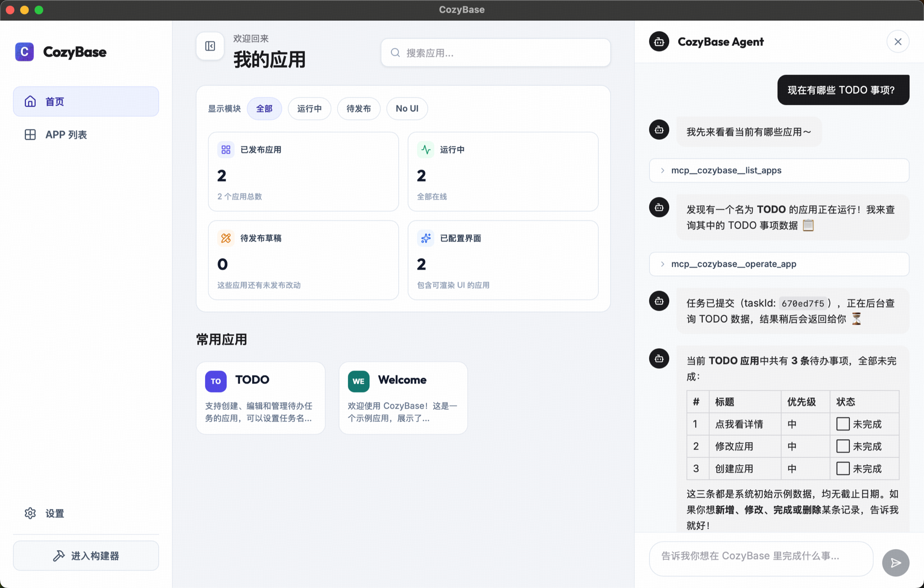924x588 pixels.
Task: Check the 修改应用 task's 未完成 checkbox
Action: (842, 446)
